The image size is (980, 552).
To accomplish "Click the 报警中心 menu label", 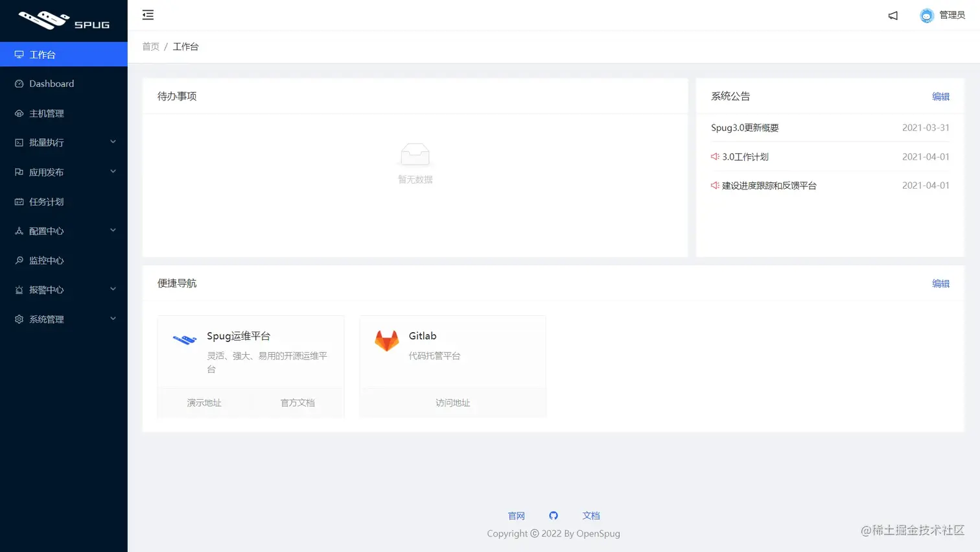I will pyautogui.click(x=47, y=290).
